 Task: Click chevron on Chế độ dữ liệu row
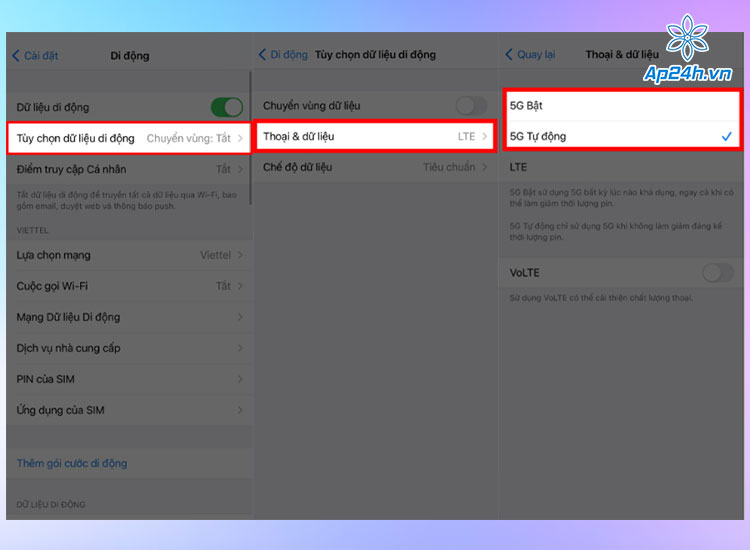[485, 167]
